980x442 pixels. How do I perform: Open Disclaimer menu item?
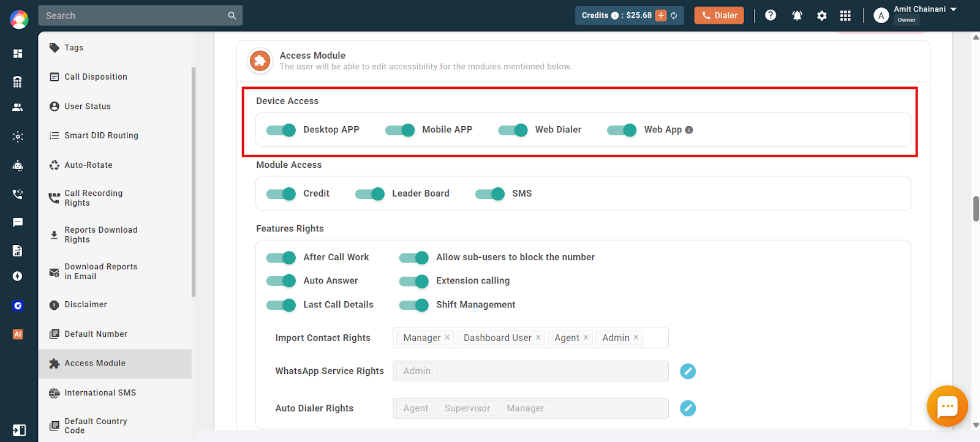click(x=115, y=305)
